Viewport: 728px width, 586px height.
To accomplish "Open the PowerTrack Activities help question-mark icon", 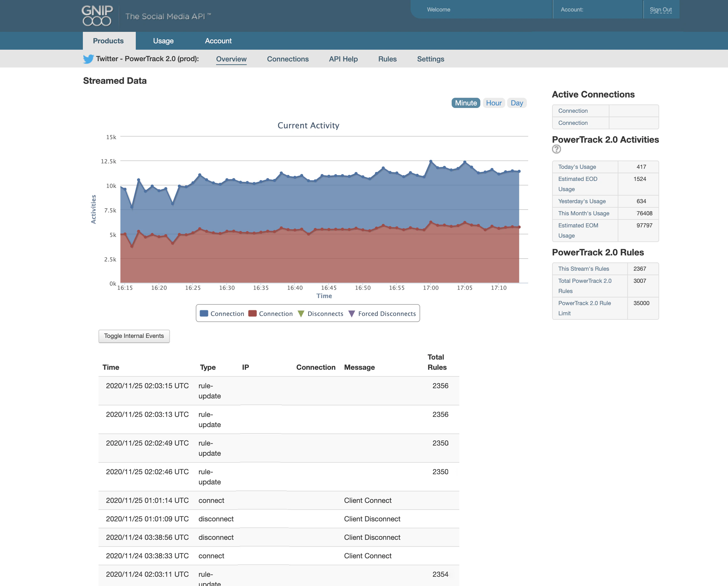I will (x=556, y=149).
